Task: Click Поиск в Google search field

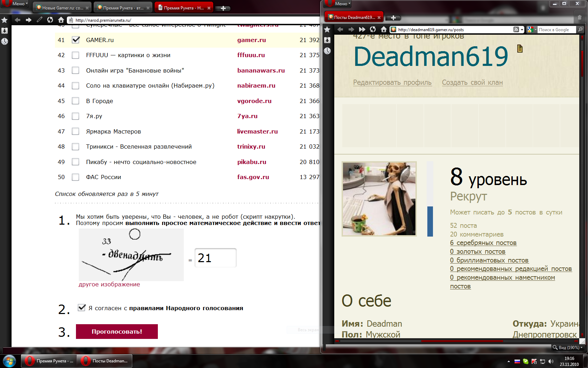Action: [x=557, y=30]
